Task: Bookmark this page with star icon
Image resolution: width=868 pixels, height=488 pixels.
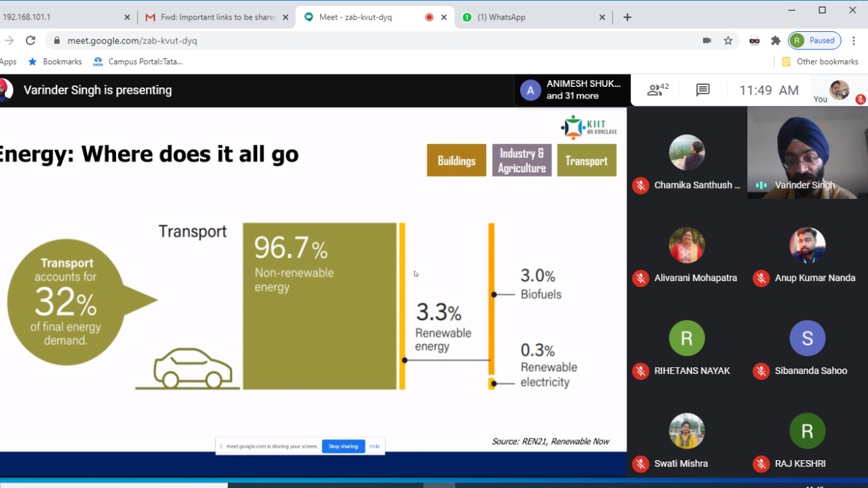Action: (x=728, y=41)
